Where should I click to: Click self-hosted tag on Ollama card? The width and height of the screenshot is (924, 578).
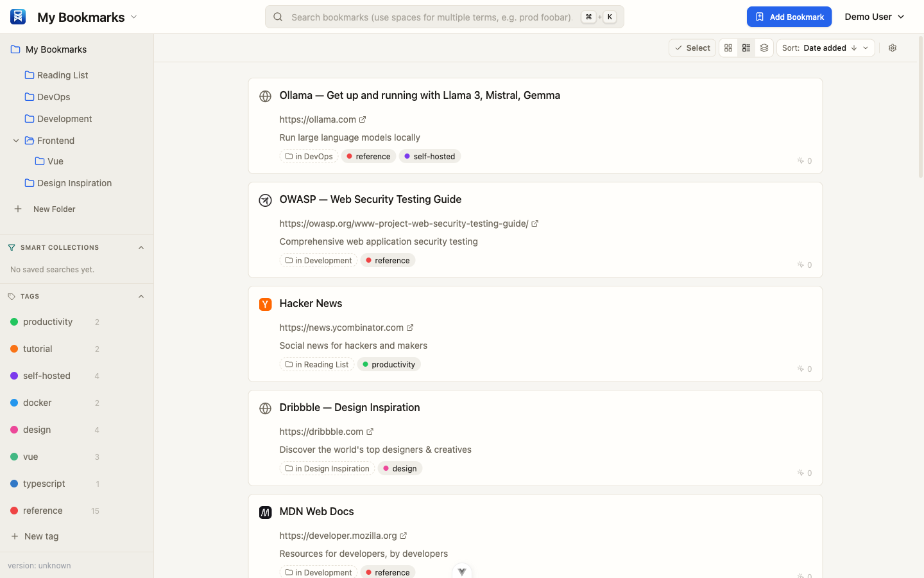[x=430, y=156]
